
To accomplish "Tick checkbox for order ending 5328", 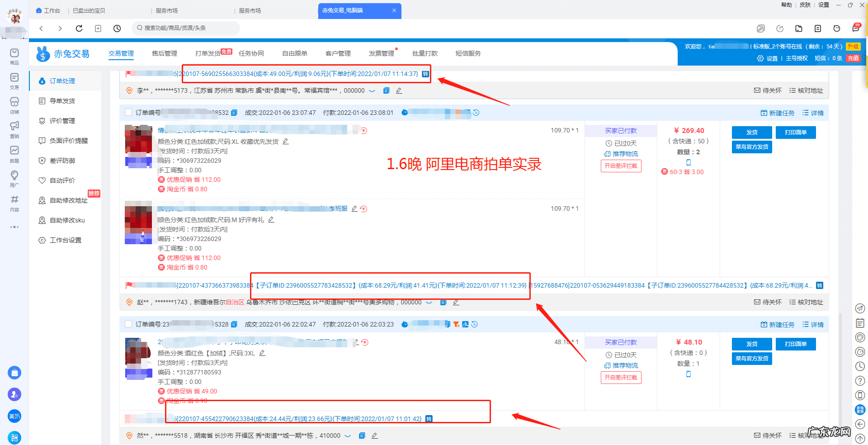I will click(128, 324).
